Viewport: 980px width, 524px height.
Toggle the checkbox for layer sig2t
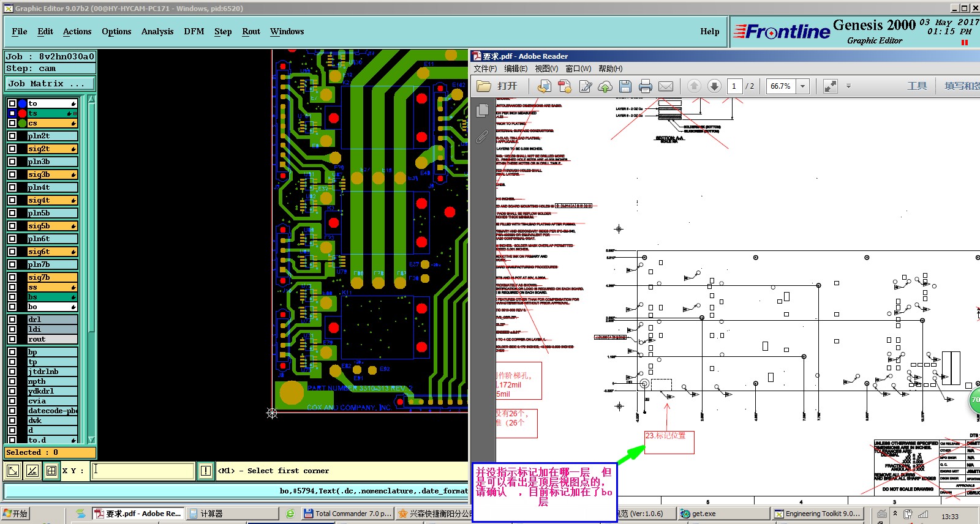point(12,149)
